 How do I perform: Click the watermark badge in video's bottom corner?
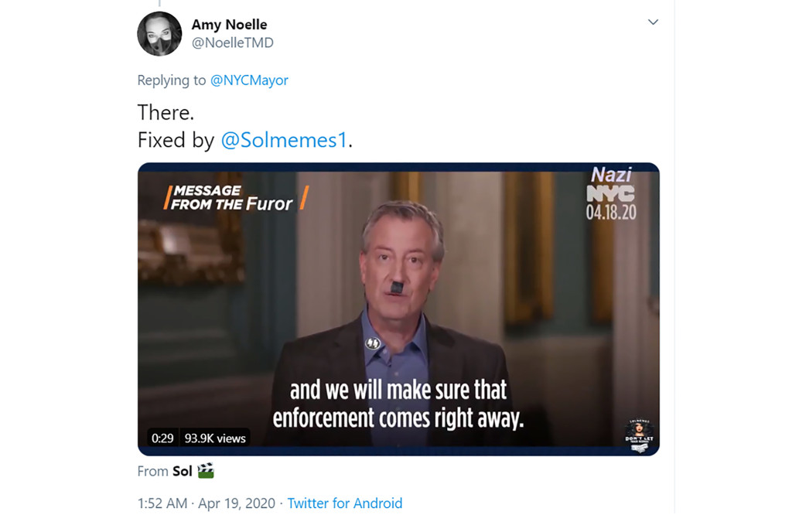(639, 435)
